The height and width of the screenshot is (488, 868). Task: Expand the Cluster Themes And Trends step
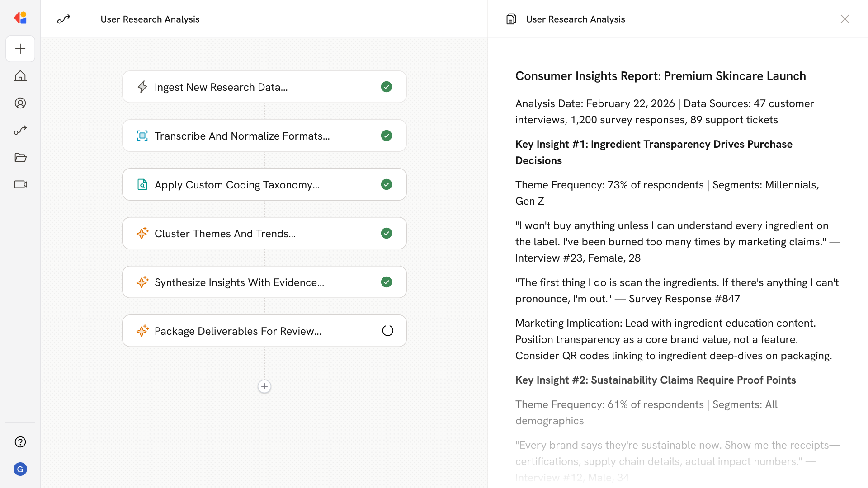coord(225,234)
